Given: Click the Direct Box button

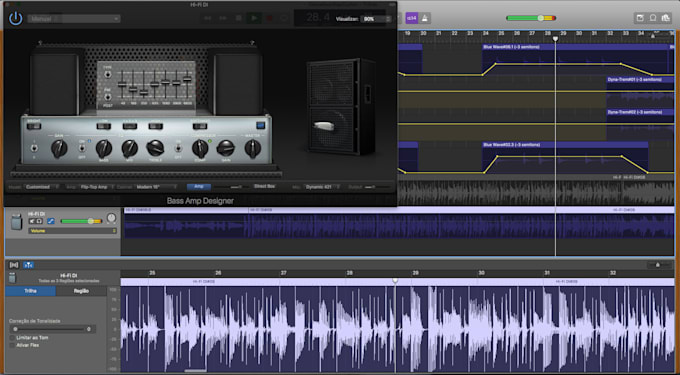Looking at the screenshot, I should (264, 186).
